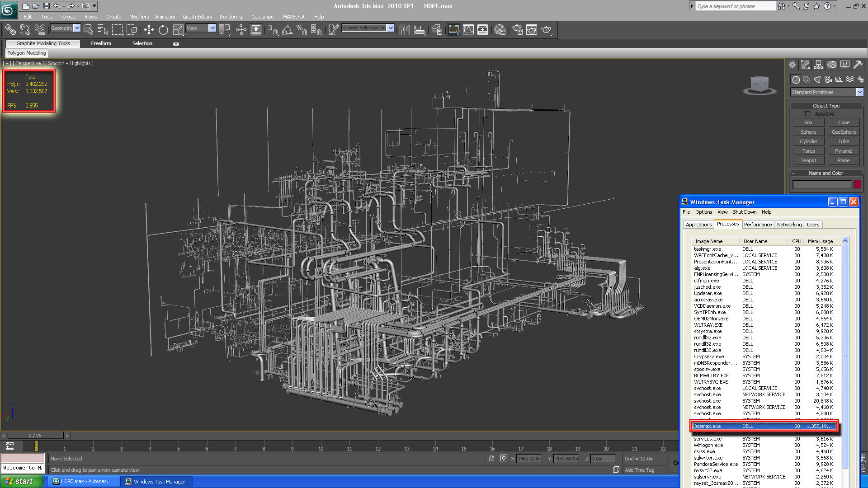Open the Shut Down menu in Task Manager
This screenshot has width=868, height=488.
(x=744, y=212)
